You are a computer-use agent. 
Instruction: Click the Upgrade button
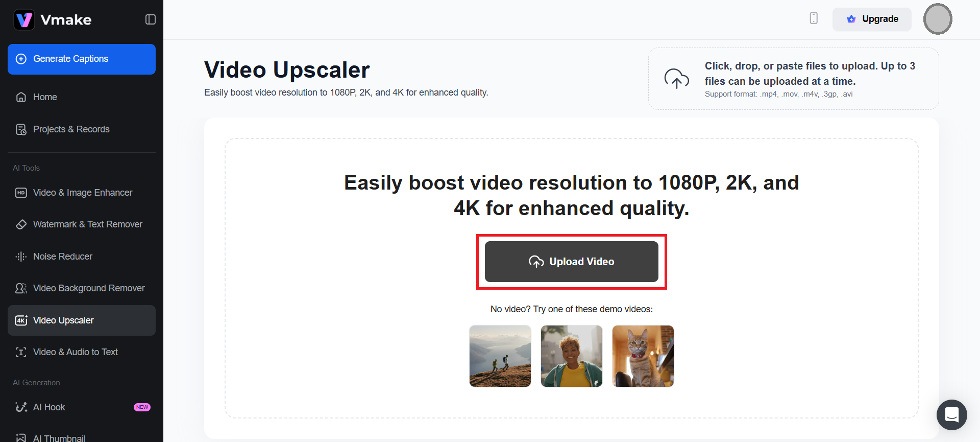tap(872, 19)
